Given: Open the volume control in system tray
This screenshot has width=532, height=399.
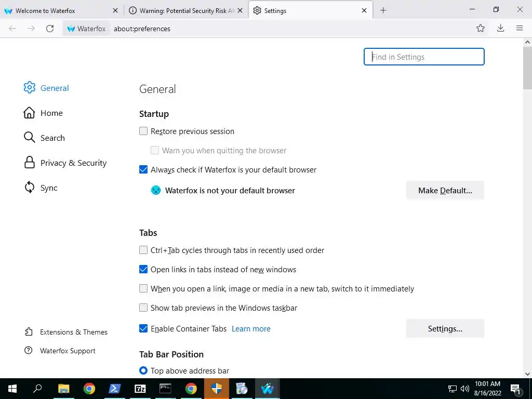Looking at the screenshot, I should point(465,389).
